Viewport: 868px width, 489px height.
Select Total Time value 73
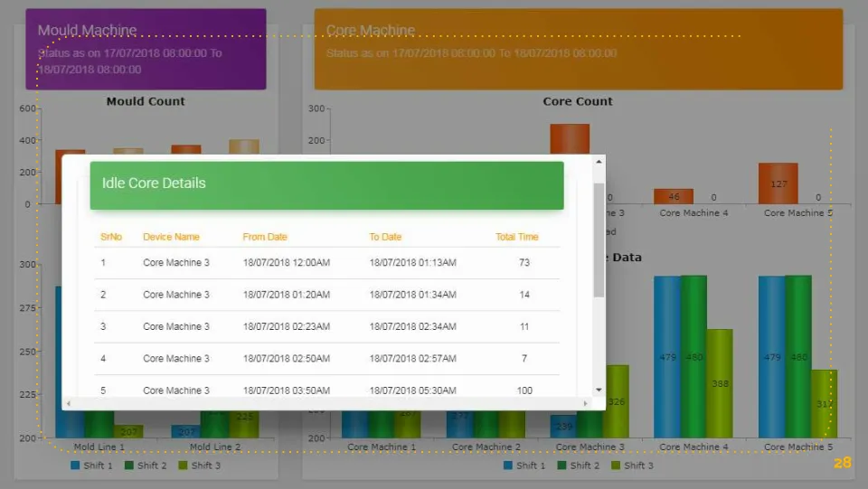(524, 263)
